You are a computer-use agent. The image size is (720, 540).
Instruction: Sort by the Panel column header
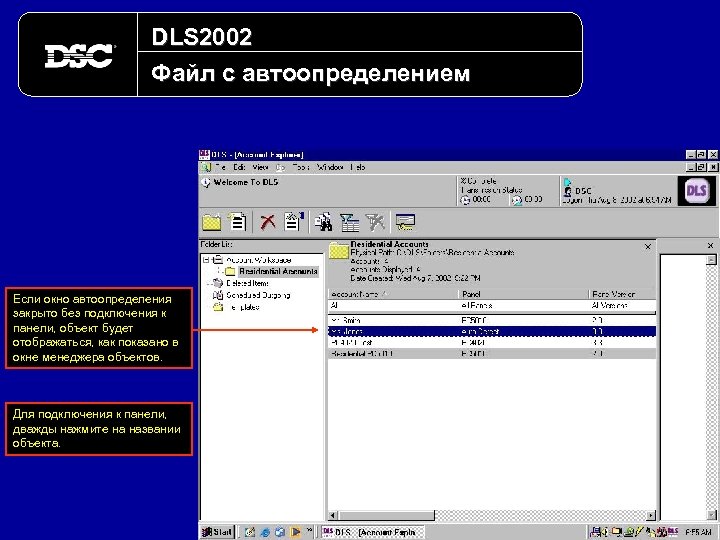point(523,294)
